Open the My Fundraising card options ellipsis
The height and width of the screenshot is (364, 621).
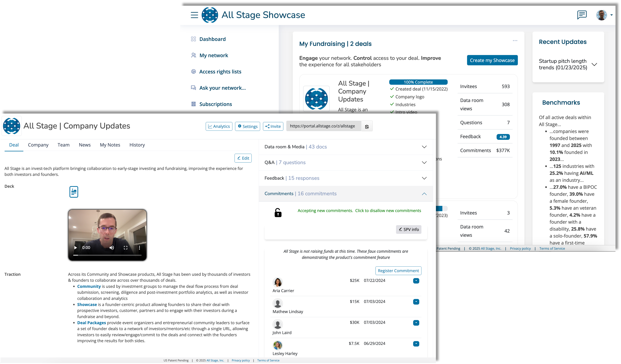(515, 41)
